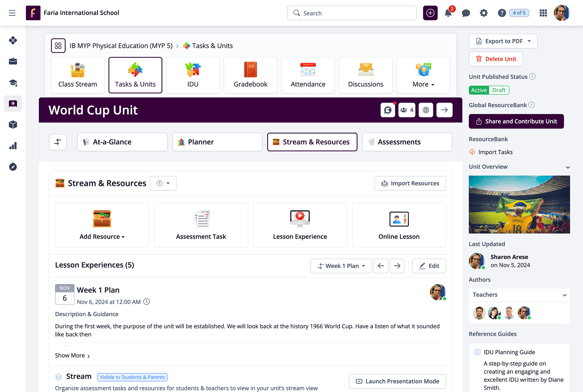583x392 pixels.
Task: Toggle the hamburger menu sidebar
Action: (x=12, y=13)
